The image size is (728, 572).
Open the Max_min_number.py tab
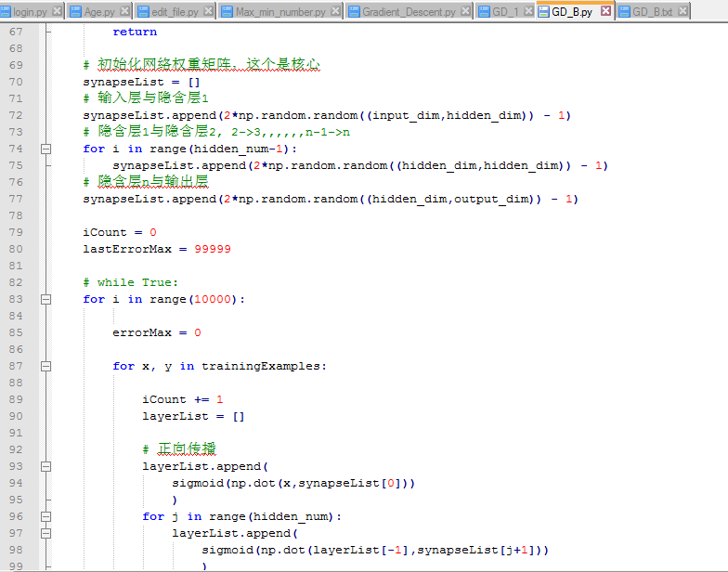point(280,11)
